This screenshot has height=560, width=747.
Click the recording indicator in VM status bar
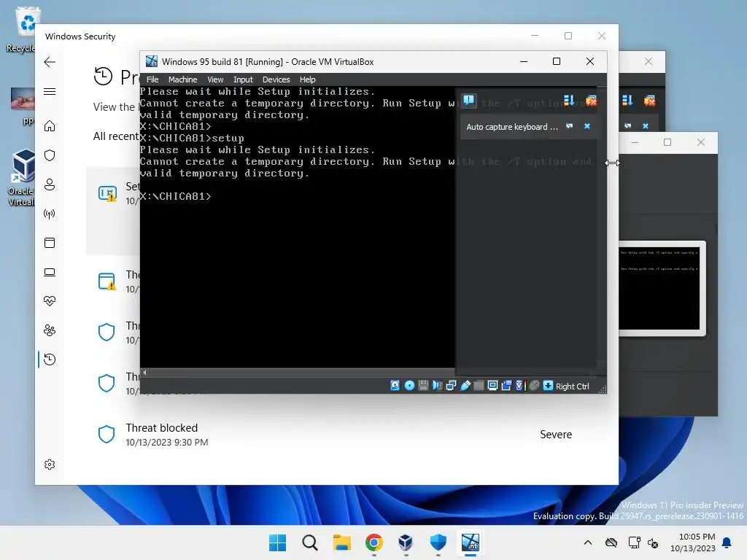[x=506, y=386]
